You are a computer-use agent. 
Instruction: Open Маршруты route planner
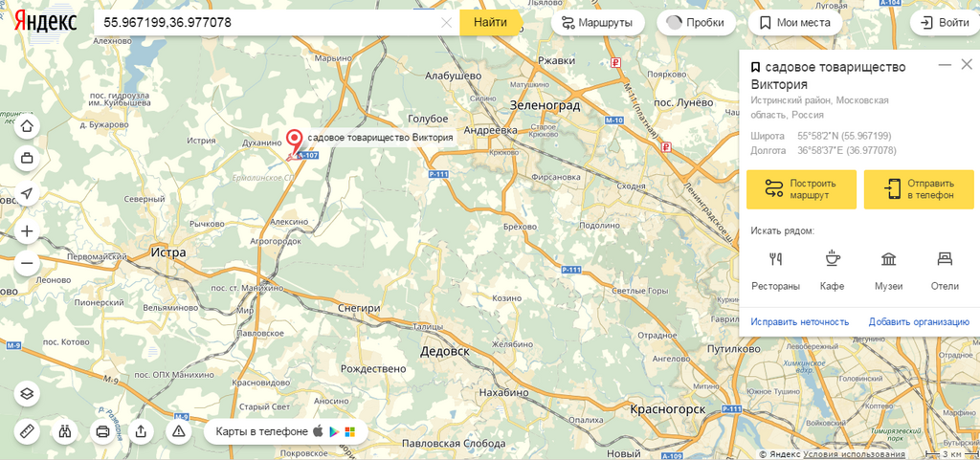597,23
